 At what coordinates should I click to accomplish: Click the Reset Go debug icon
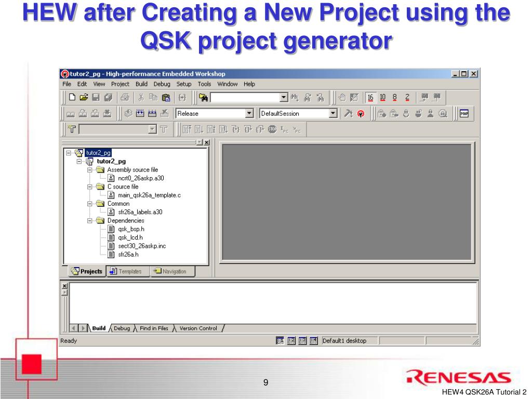187,129
